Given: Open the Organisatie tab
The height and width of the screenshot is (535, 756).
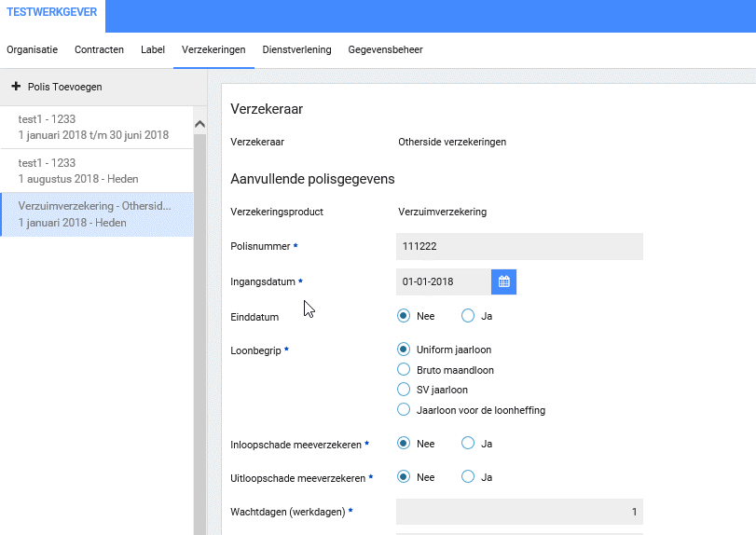Looking at the screenshot, I should coord(32,49).
